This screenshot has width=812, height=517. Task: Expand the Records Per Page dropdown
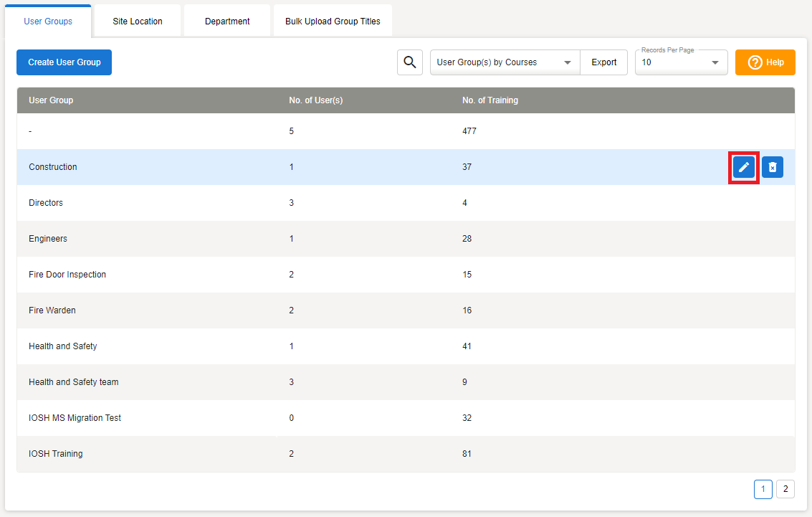tap(681, 63)
